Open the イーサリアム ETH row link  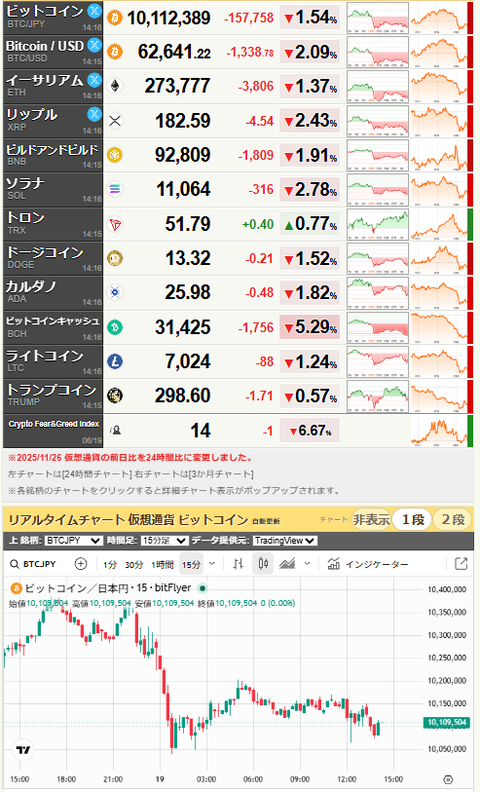[53, 85]
